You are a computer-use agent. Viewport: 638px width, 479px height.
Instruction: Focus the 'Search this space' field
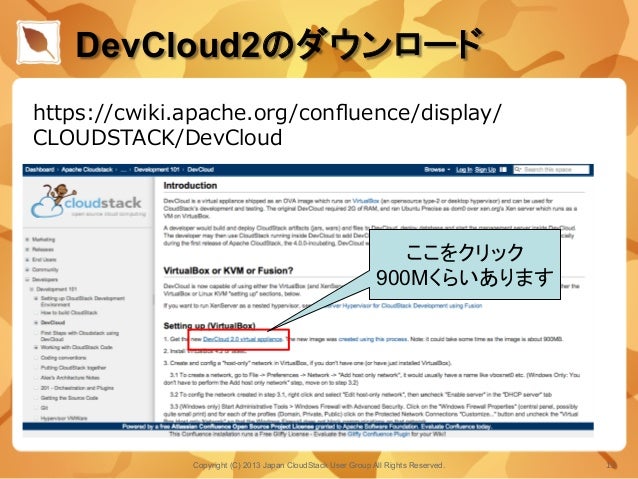coord(552,169)
